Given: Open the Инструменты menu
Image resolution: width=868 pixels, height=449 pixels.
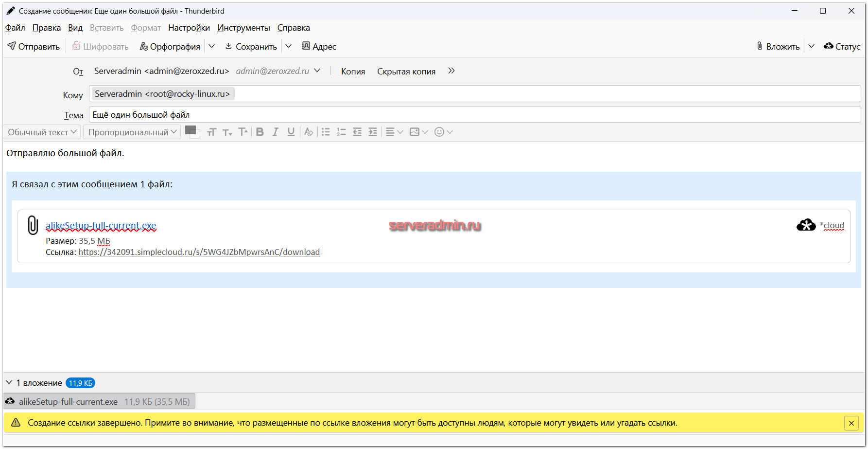Looking at the screenshot, I should pos(243,28).
